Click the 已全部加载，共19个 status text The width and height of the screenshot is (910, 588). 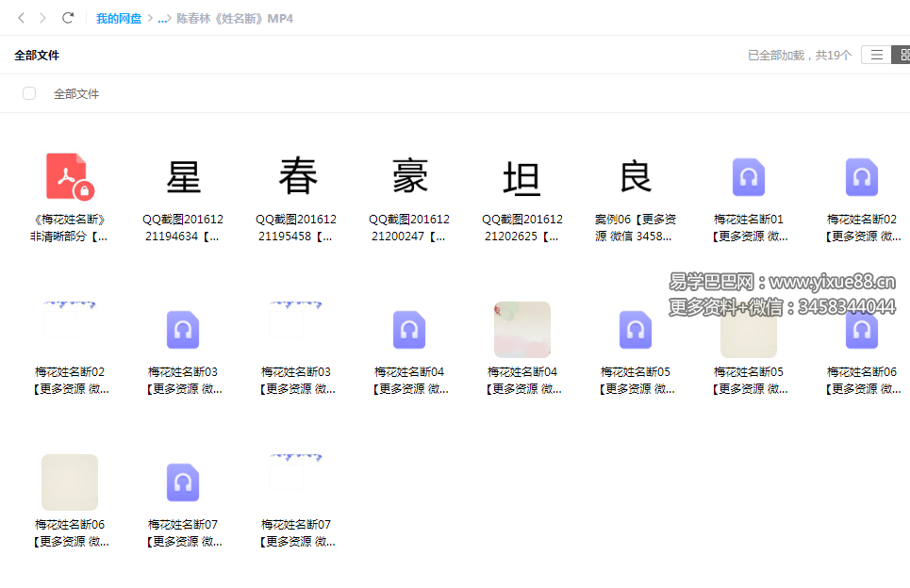tap(800, 55)
